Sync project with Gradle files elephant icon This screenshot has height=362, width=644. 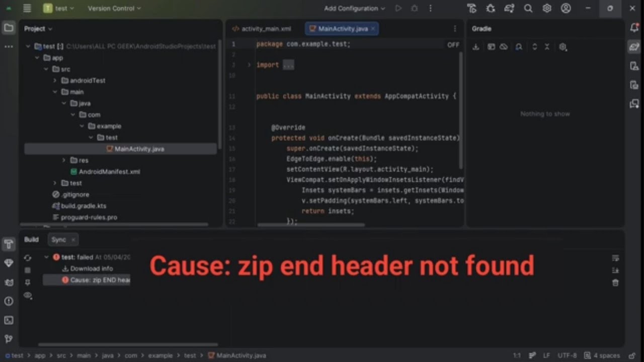click(509, 9)
